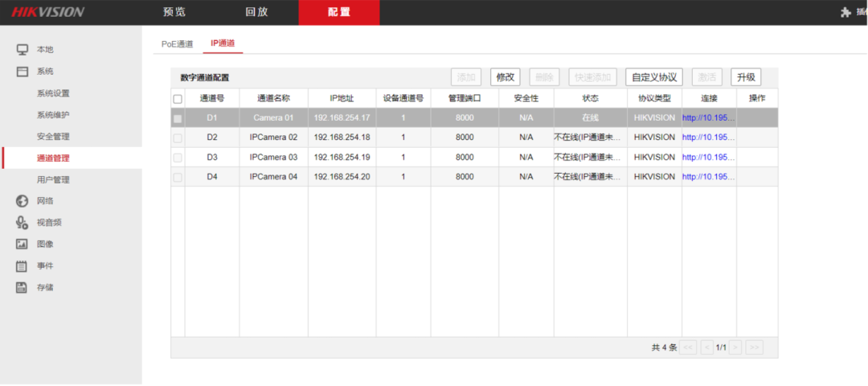Image resolution: width=868 pixels, height=386 pixels.
Task: Toggle the select-all checkbox in table header
Action: (178, 99)
